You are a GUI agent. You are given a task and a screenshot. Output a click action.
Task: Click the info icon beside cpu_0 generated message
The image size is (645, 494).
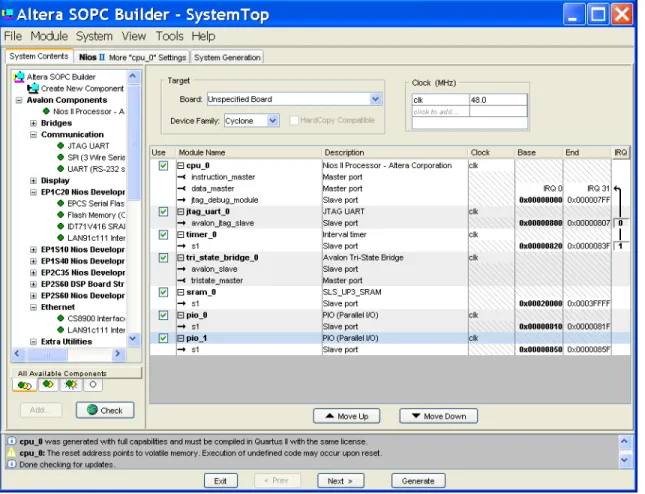12,441
